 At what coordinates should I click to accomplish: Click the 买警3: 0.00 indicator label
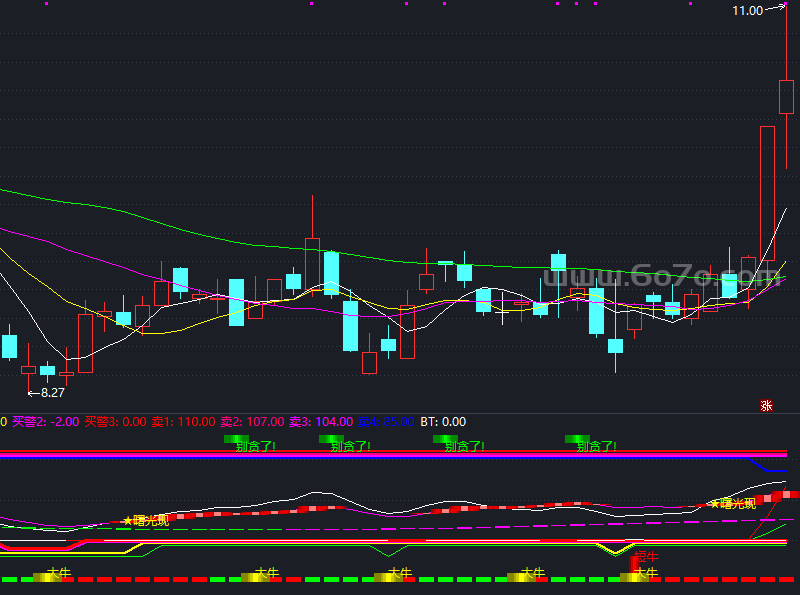point(115,422)
